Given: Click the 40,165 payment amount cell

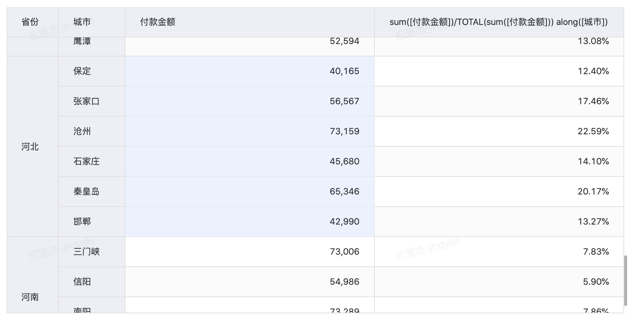Looking at the screenshot, I should coord(344,71).
